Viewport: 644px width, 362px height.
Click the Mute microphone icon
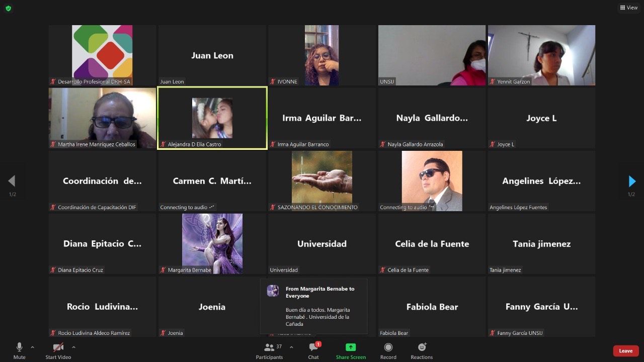coord(19,347)
